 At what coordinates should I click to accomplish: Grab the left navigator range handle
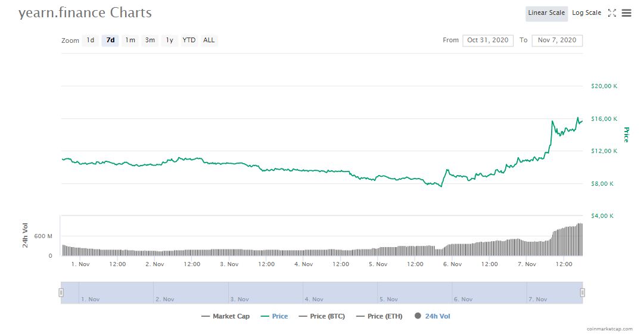(x=61, y=292)
